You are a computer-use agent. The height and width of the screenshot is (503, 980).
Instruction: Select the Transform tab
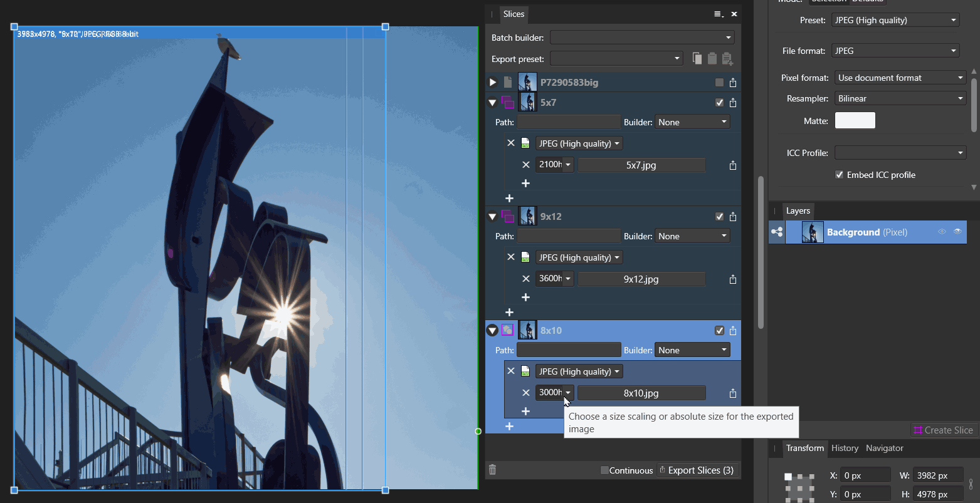pos(805,448)
